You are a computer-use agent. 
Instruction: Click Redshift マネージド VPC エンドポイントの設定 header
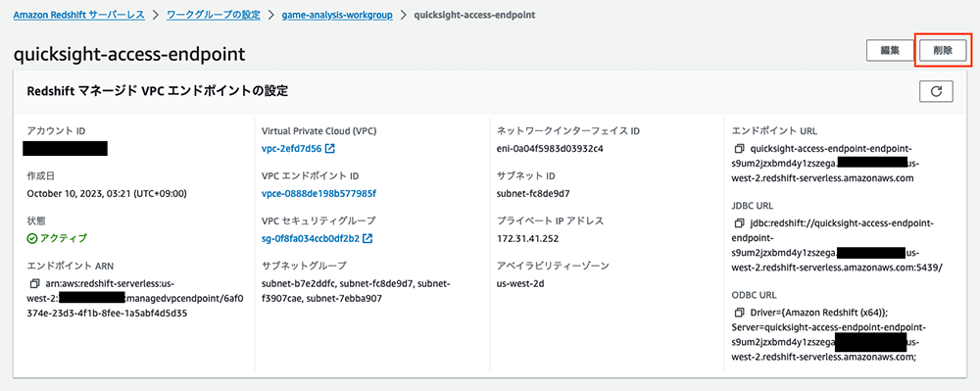[x=158, y=91]
